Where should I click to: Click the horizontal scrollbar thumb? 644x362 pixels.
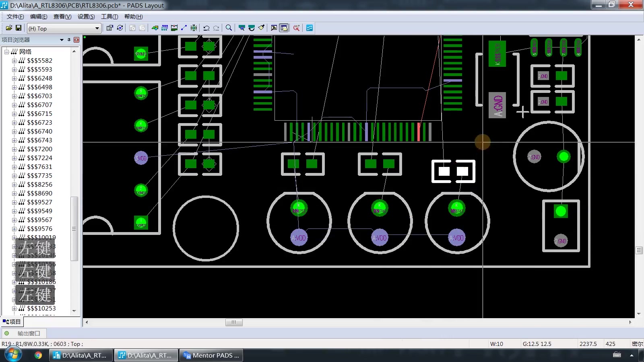pos(234,322)
